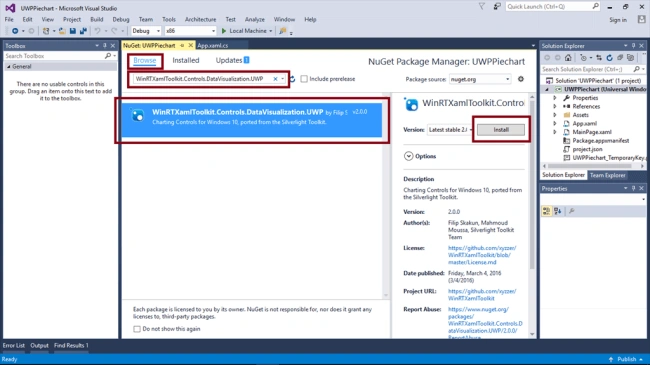Click Categorized view icon in Properties panel
This screenshot has height=365, width=650.
click(546, 211)
